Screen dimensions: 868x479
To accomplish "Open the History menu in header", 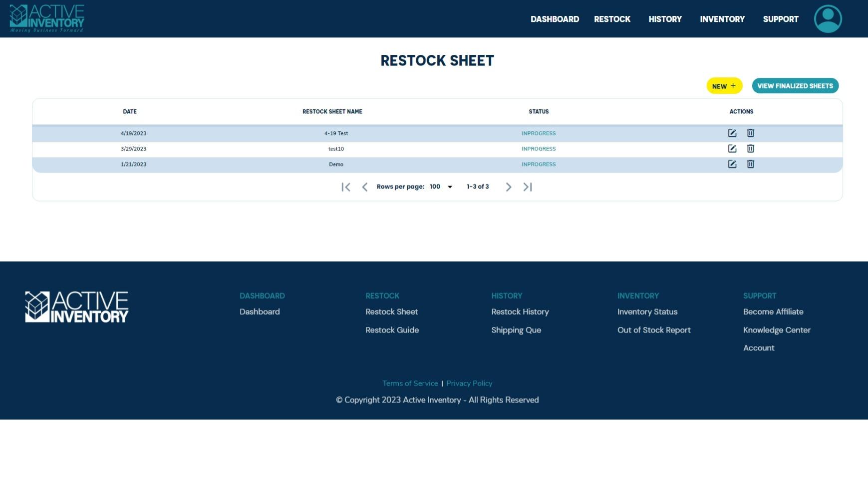I will pos(665,19).
